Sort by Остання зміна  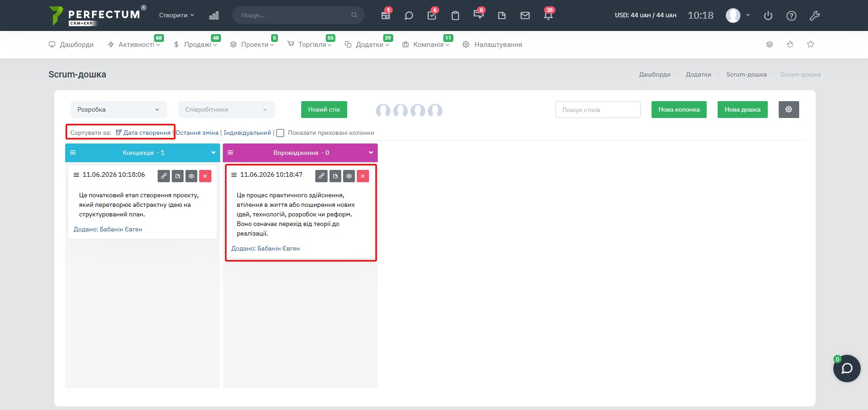coord(197,133)
